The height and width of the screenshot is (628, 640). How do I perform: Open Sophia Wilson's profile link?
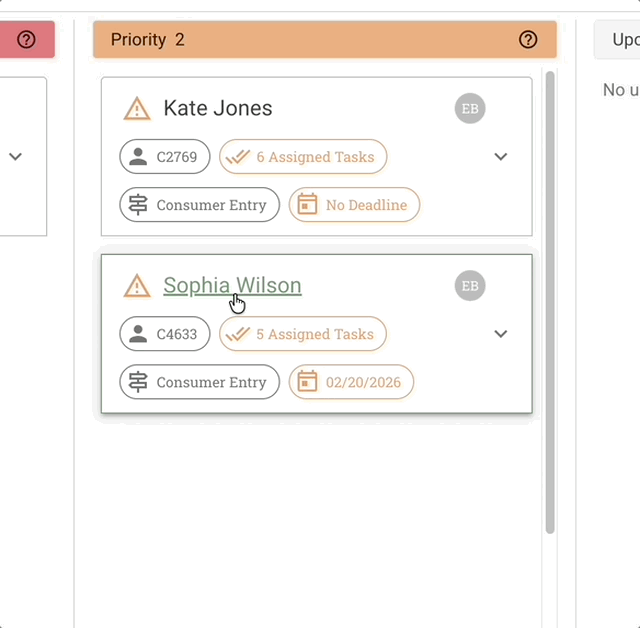232,286
